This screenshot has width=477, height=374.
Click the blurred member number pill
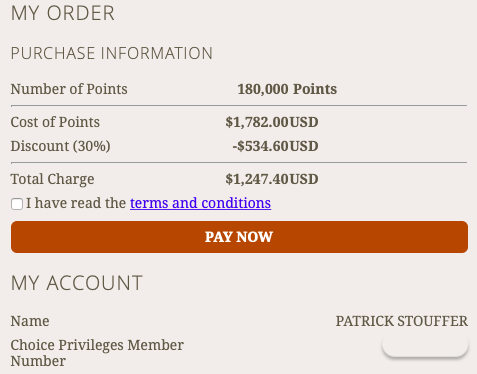425,345
